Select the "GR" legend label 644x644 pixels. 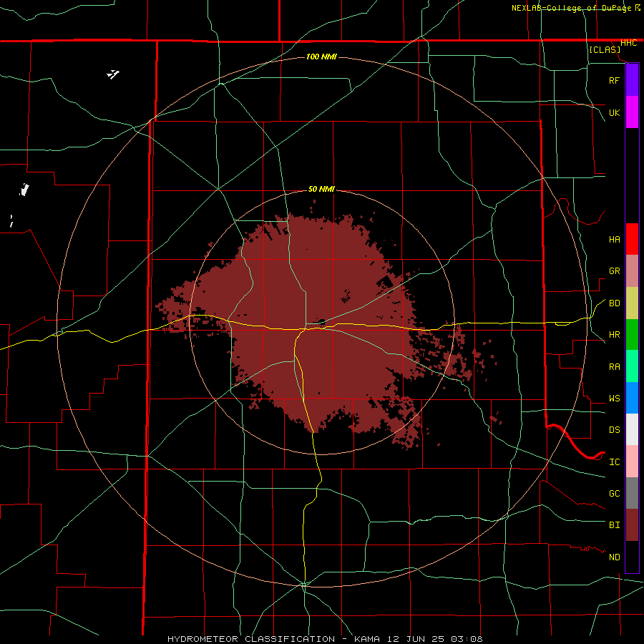pyautogui.click(x=614, y=271)
